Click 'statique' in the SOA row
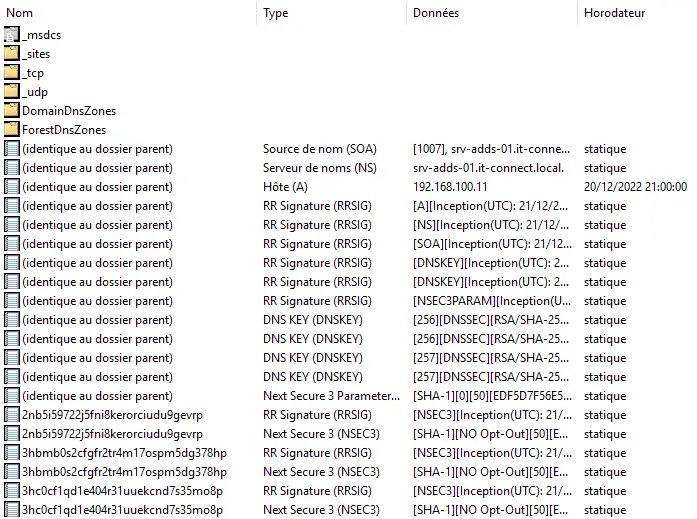This screenshot has height=519, width=697. pos(605,149)
